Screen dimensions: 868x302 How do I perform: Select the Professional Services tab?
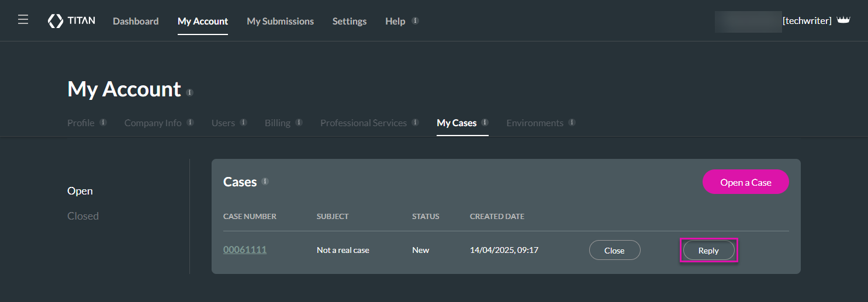point(363,123)
